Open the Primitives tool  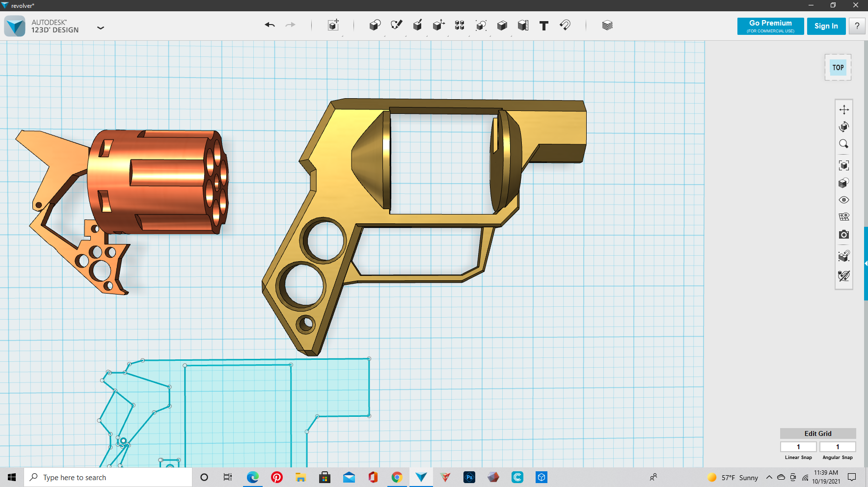pos(375,25)
